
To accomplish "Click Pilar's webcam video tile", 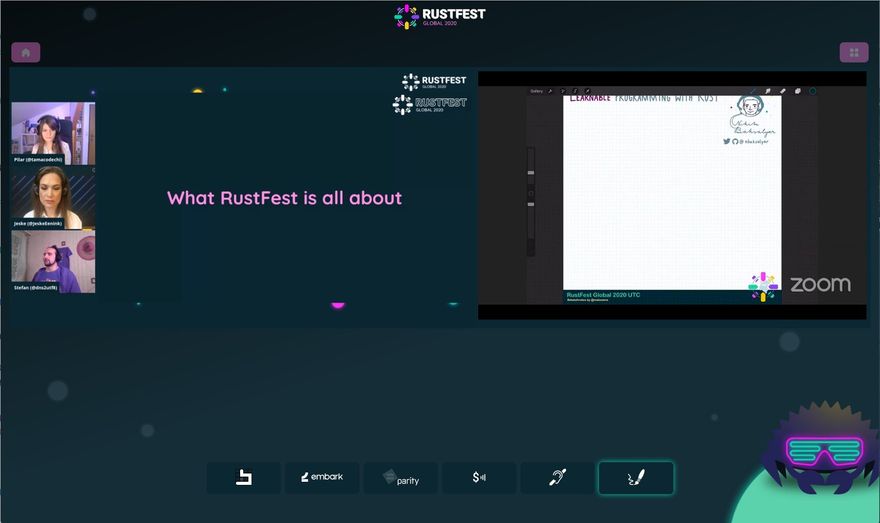I will tap(53, 132).
